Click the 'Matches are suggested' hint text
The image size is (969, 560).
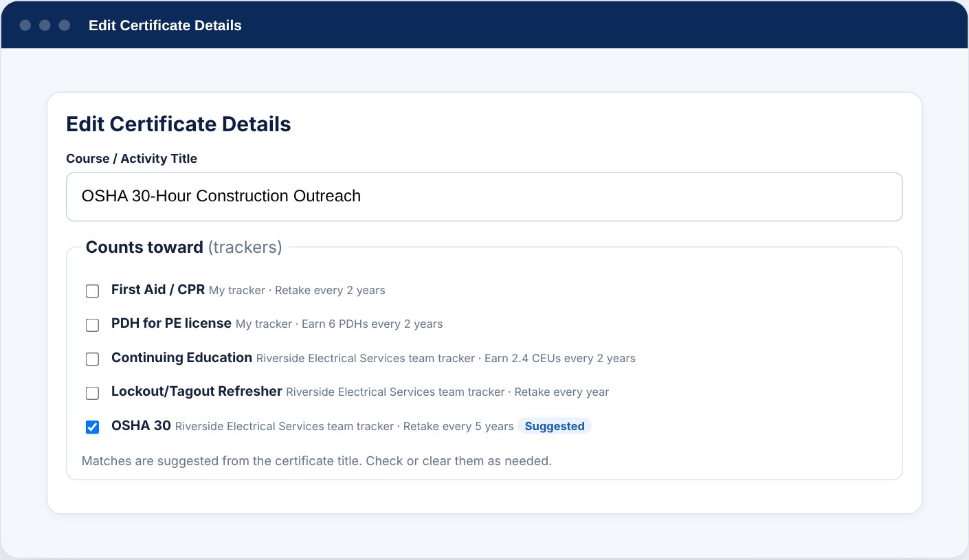click(x=317, y=460)
